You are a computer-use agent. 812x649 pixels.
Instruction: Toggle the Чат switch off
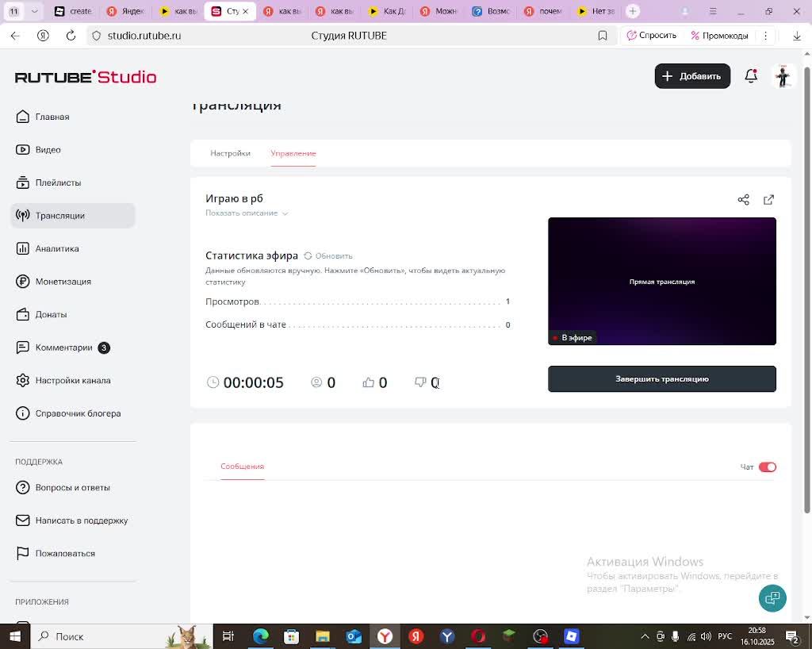[767, 467]
